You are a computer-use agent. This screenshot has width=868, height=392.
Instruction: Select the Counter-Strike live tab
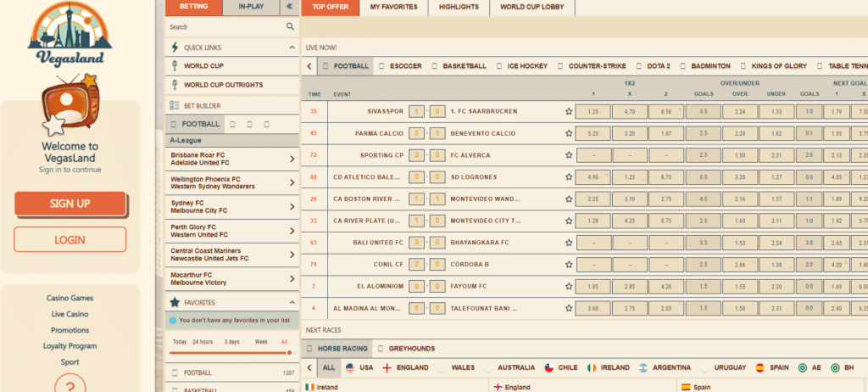593,66
